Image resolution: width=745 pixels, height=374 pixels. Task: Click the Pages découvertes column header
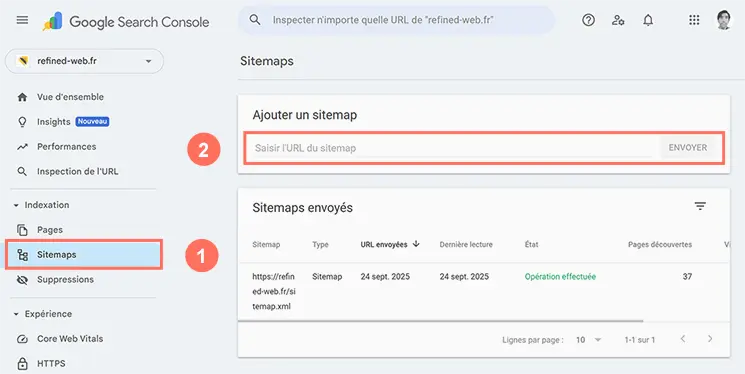point(660,244)
